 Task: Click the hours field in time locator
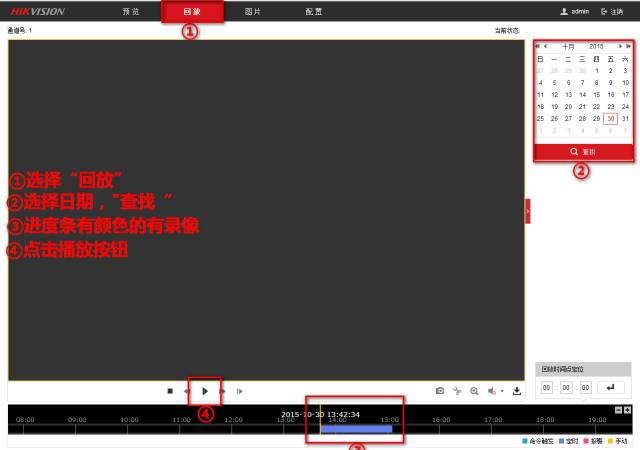pyautogui.click(x=547, y=388)
